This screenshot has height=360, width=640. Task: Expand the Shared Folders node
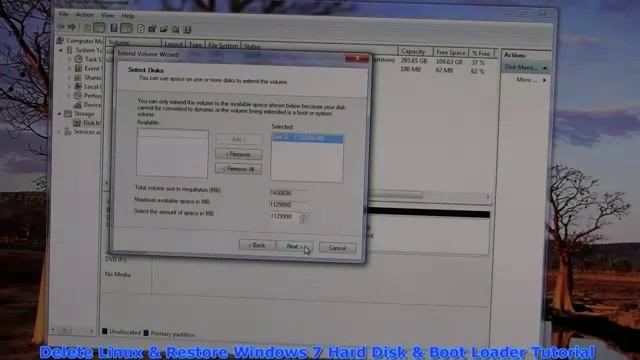pyautogui.click(x=69, y=78)
